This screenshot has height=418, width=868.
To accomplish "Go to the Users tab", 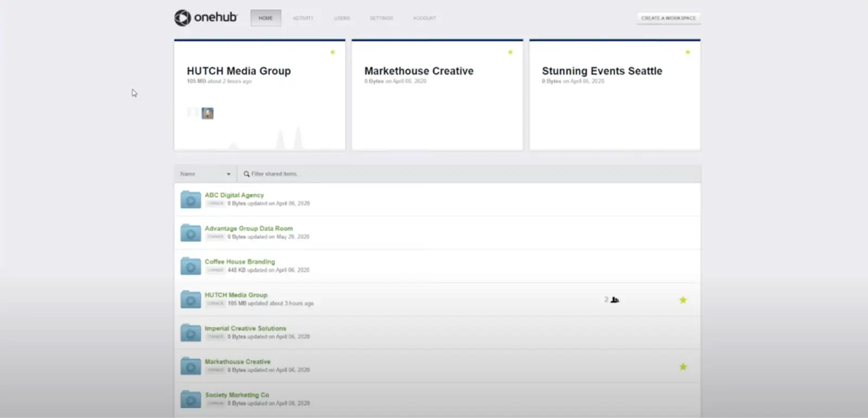I will (342, 18).
